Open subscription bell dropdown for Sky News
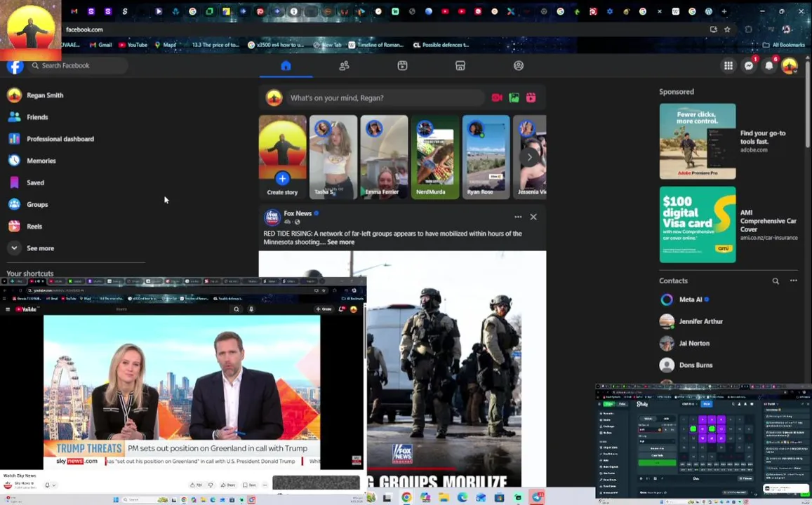 (x=51, y=485)
